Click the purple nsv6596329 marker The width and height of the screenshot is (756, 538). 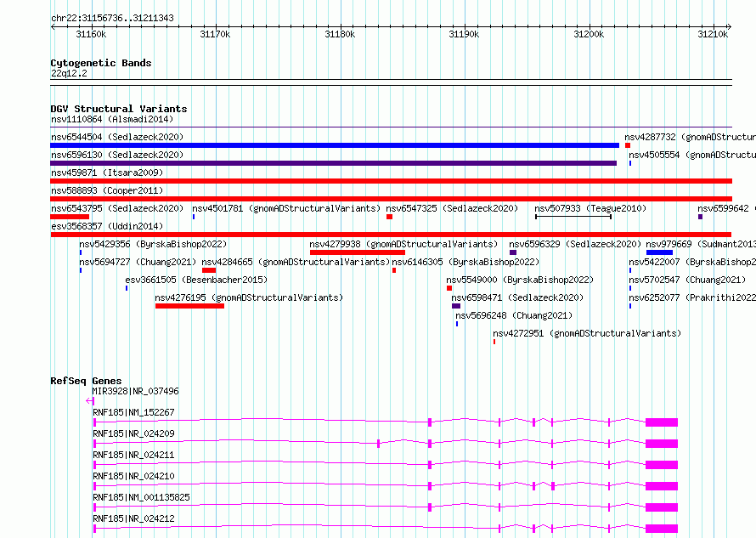pos(513,252)
